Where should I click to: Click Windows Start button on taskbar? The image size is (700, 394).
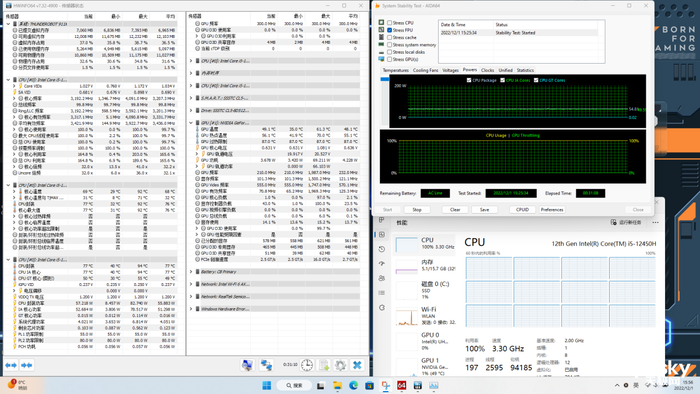click(x=267, y=386)
